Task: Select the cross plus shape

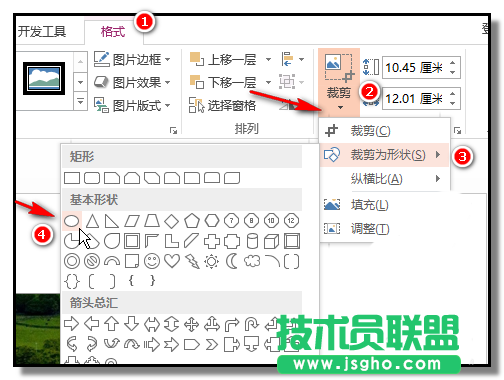Action: pyautogui.click(x=212, y=241)
